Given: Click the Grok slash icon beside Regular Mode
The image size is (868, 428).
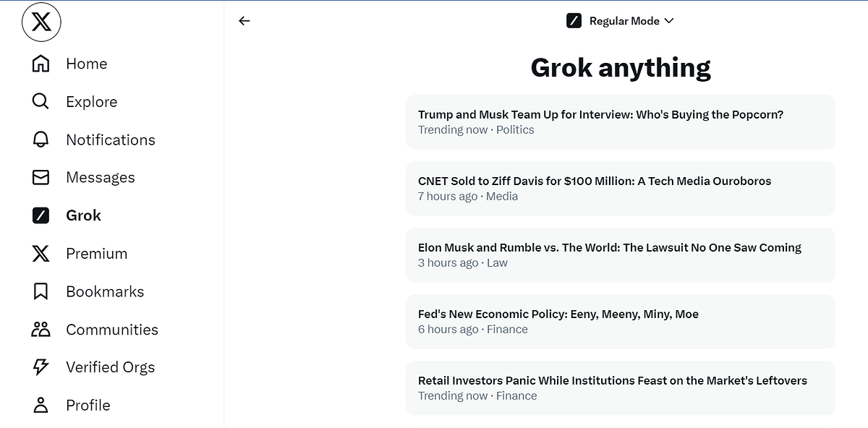Looking at the screenshot, I should coord(574,20).
